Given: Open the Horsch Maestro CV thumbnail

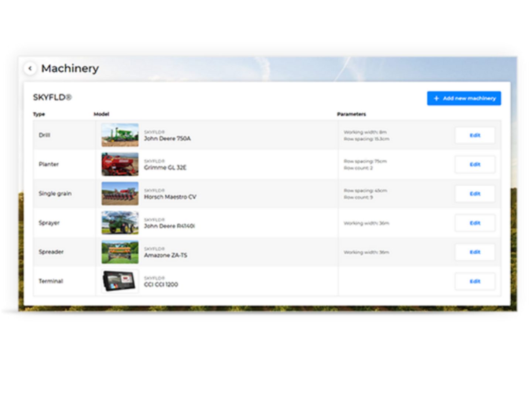Looking at the screenshot, I should (120, 193).
